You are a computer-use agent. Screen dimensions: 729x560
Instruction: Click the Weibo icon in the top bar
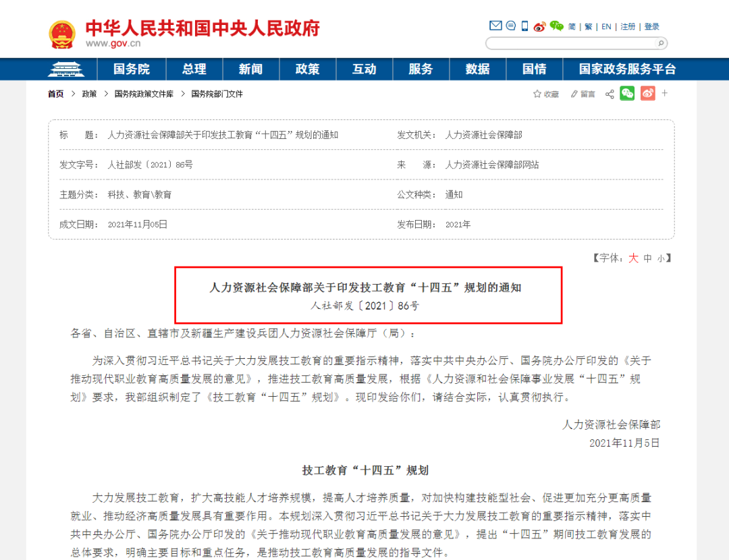click(x=539, y=27)
